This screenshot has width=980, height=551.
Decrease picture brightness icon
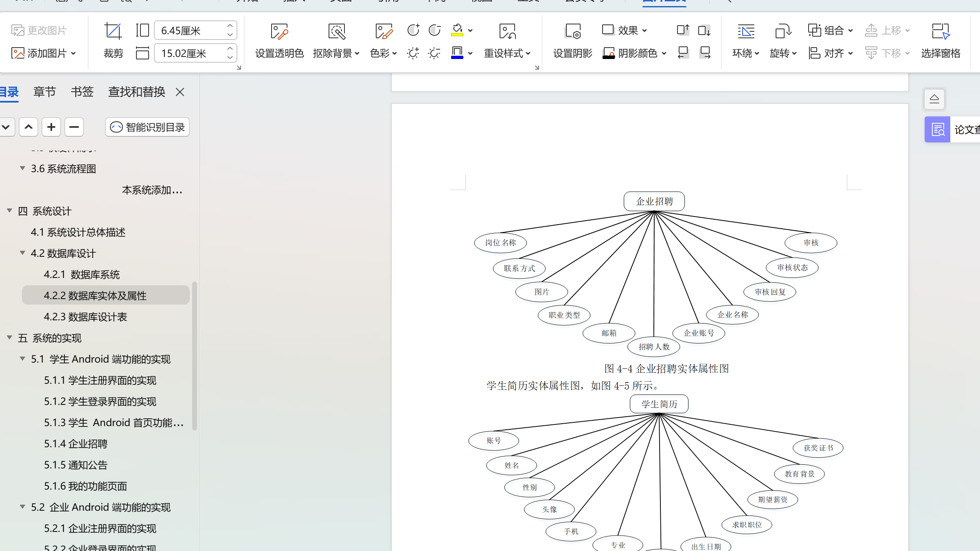[434, 53]
